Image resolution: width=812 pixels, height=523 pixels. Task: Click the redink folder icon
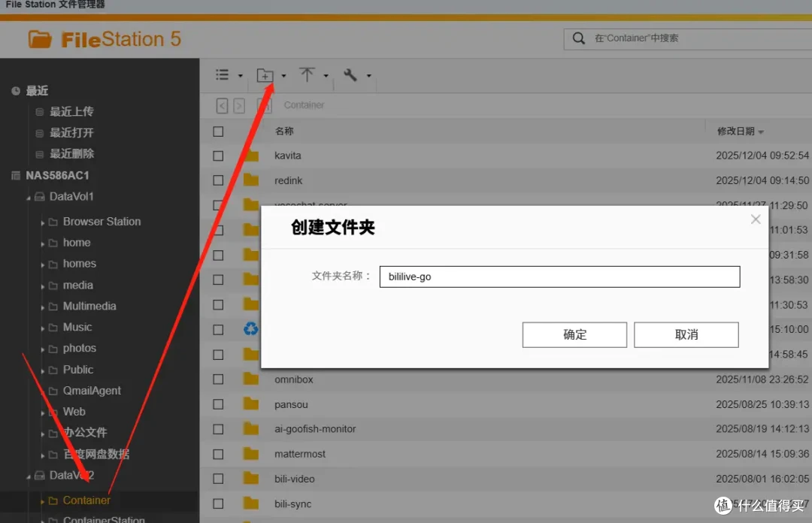[x=251, y=180]
